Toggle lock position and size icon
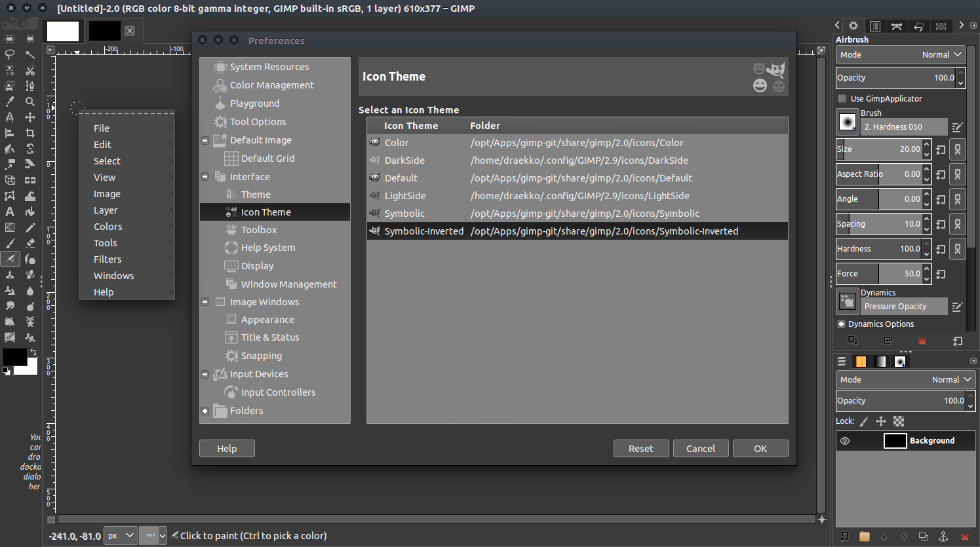This screenshot has height=547, width=980. tap(881, 421)
